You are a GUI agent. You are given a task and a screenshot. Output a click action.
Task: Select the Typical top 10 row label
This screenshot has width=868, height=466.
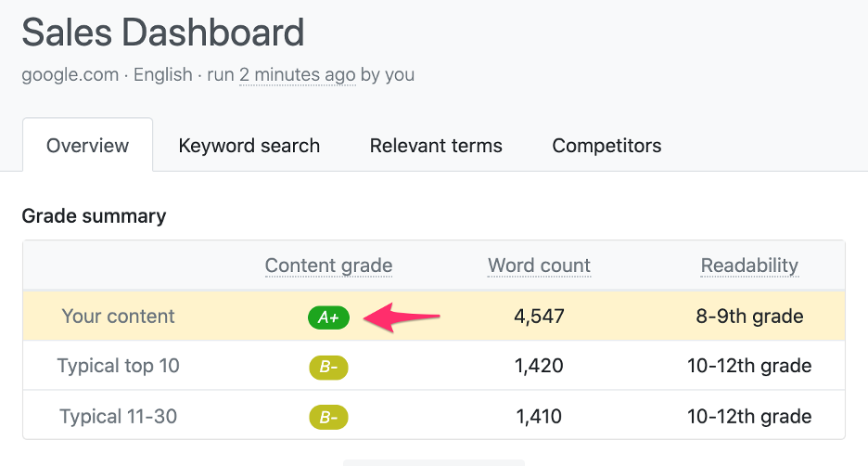118,366
